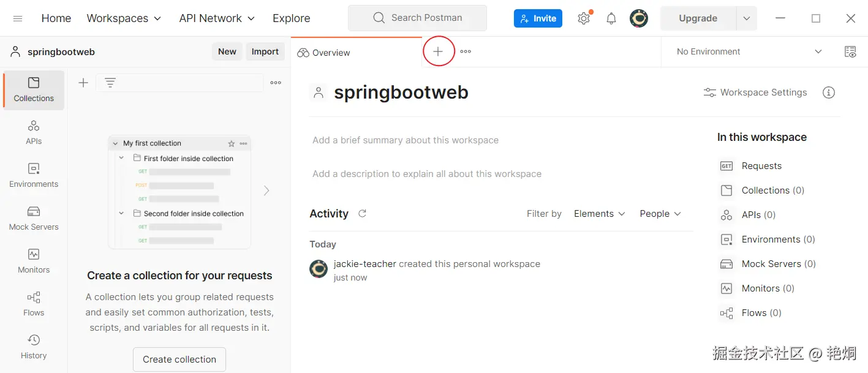868x373 pixels.
Task: Select Collections in the sidebar
Action: coord(34,90)
